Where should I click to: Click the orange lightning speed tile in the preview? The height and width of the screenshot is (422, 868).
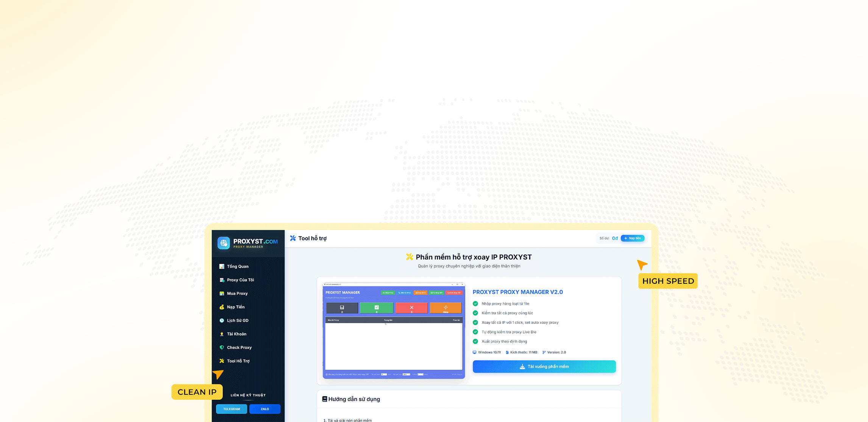[446, 308]
